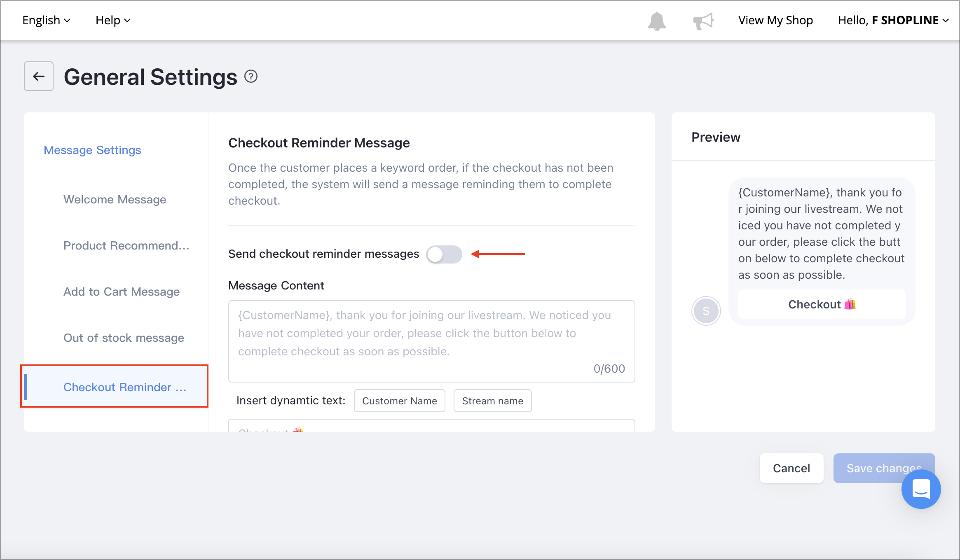Select Welcome Message in the sidebar
Image resolution: width=960 pixels, height=560 pixels.
pyautogui.click(x=115, y=199)
